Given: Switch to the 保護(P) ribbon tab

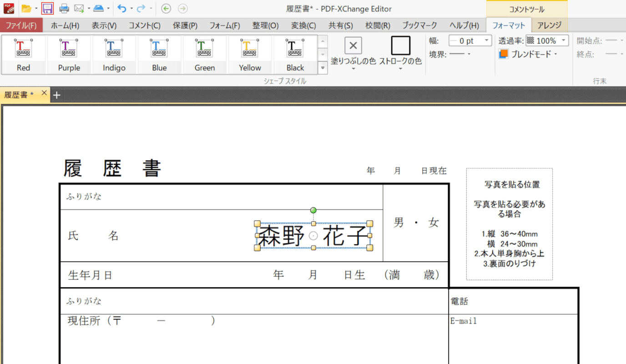Looking at the screenshot, I should point(185,25).
